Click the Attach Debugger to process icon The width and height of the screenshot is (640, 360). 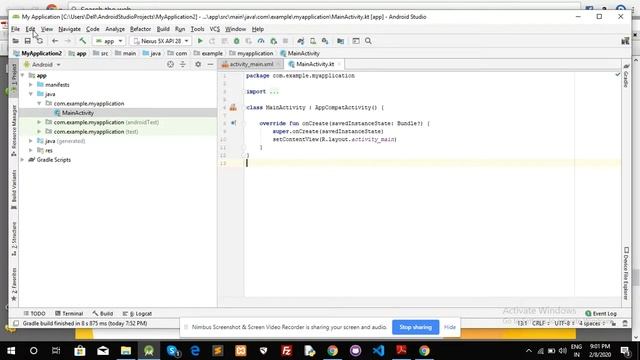coord(273,41)
